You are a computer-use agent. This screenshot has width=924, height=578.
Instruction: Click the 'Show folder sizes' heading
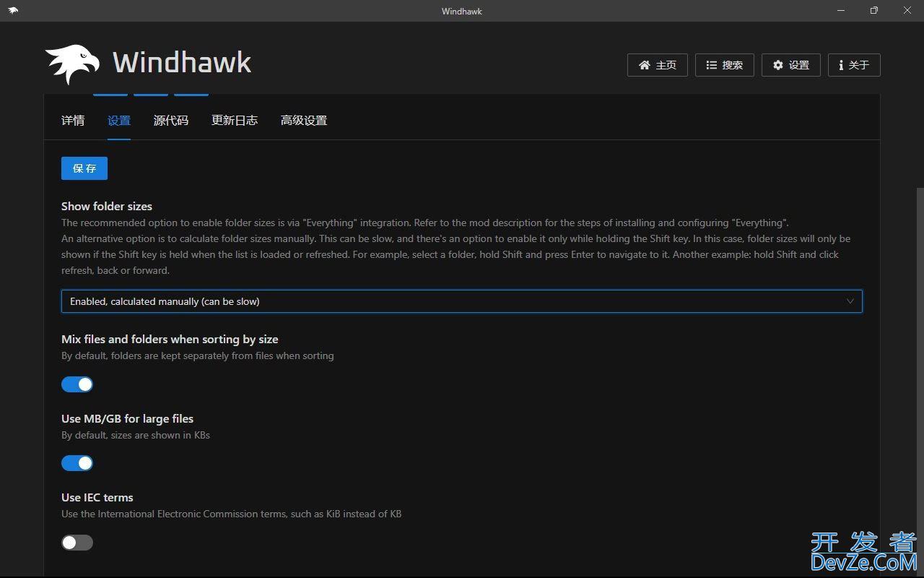pos(107,207)
